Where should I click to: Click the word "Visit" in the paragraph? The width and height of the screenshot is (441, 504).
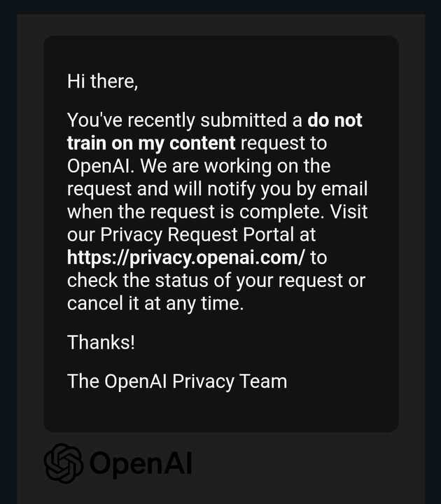coord(349,212)
